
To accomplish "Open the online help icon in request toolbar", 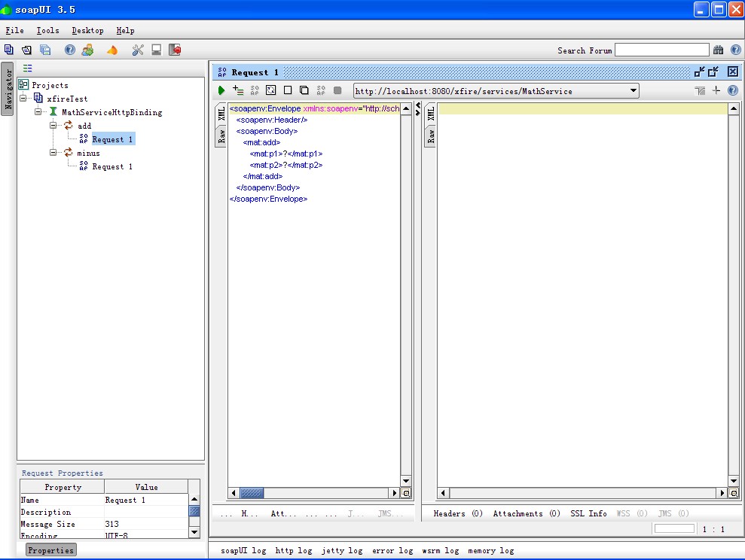I will (x=732, y=91).
